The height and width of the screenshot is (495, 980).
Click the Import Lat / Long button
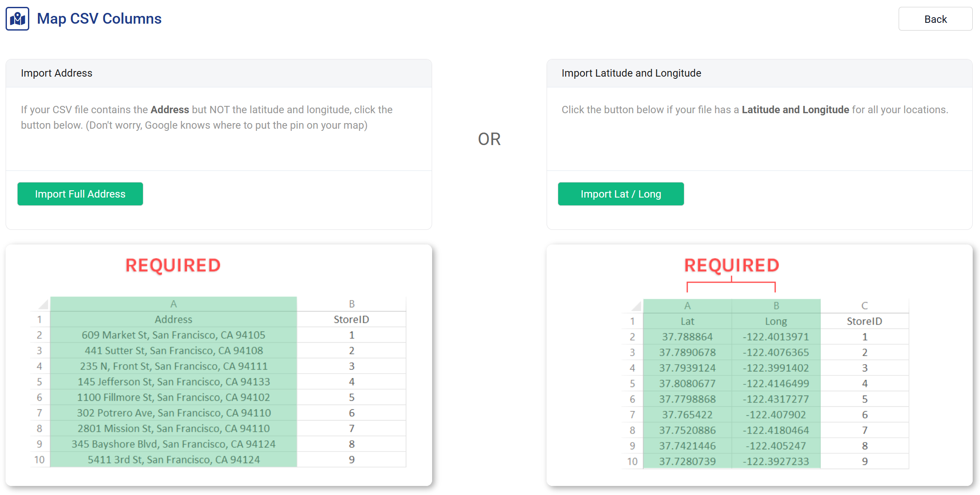621,194
